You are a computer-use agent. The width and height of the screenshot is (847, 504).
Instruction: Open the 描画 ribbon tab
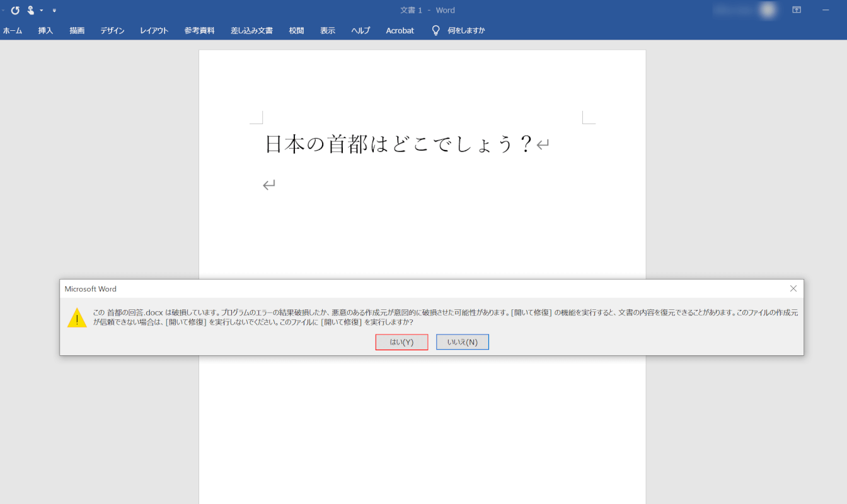pyautogui.click(x=77, y=30)
